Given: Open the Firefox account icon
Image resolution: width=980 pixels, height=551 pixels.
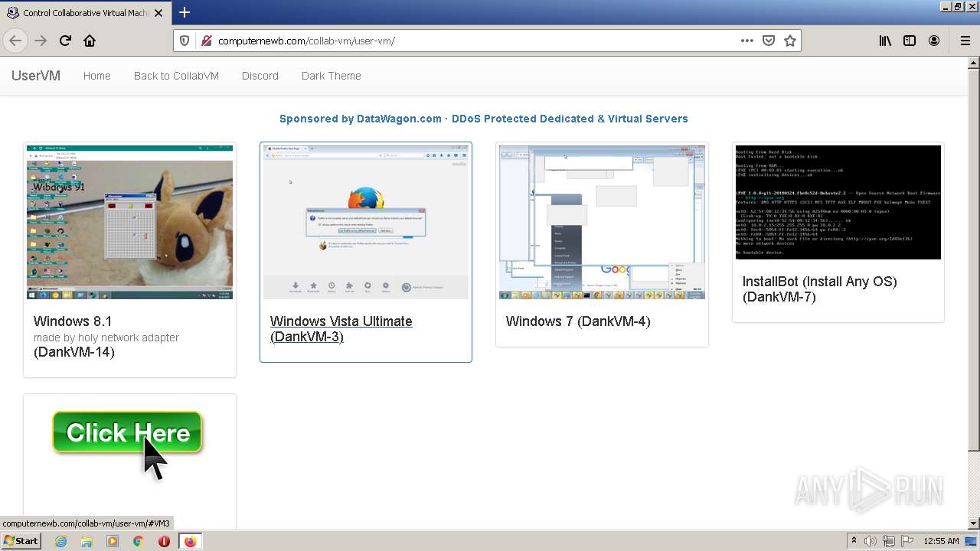Looking at the screenshot, I should coord(934,41).
